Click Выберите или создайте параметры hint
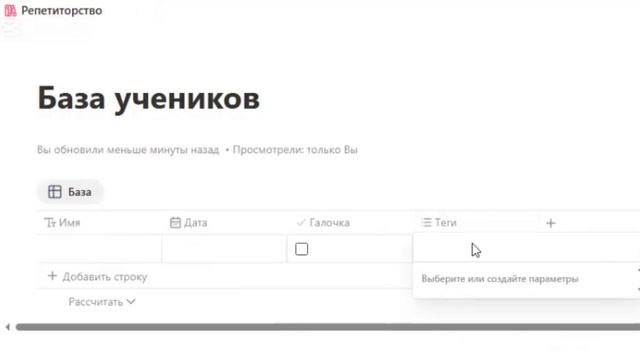This screenshot has height=360, width=640. pyautogui.click(x=500, y=279)
